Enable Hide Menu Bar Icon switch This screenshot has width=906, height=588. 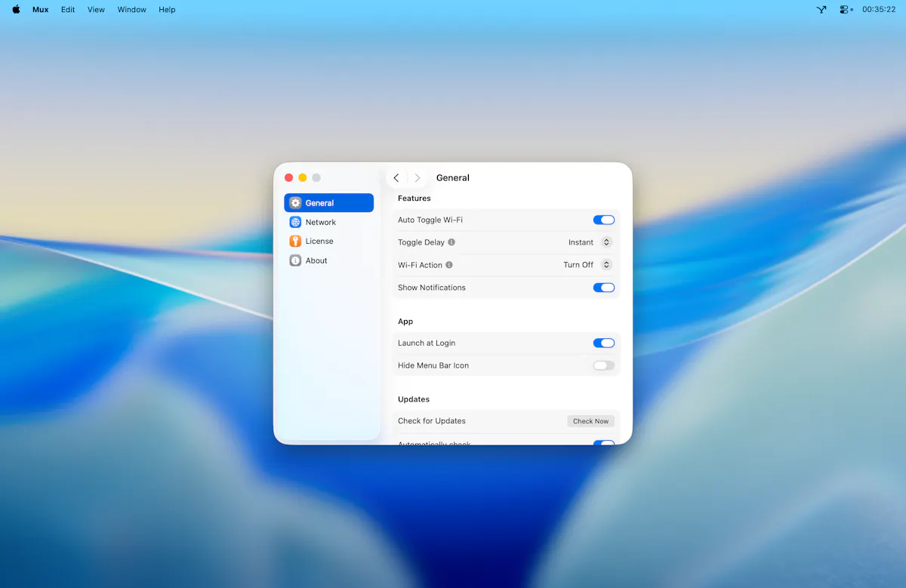(604, 365)
